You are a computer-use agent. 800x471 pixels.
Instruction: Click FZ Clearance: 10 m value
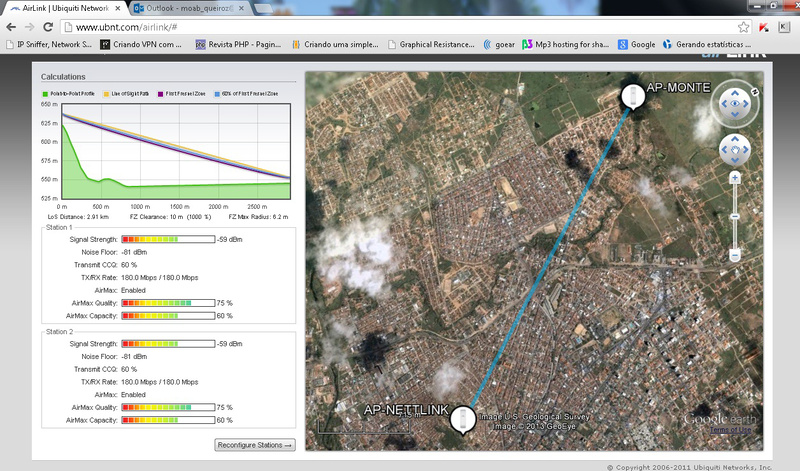(170, 217)
